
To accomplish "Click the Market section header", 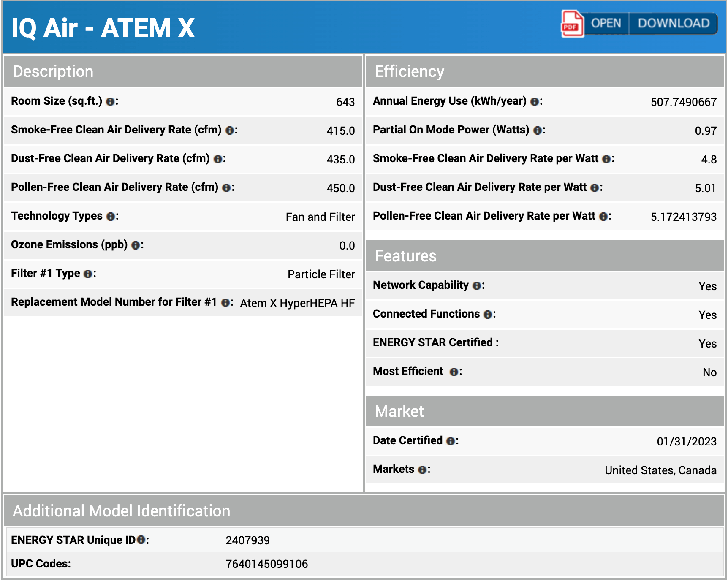I will (x=545, y=411).
